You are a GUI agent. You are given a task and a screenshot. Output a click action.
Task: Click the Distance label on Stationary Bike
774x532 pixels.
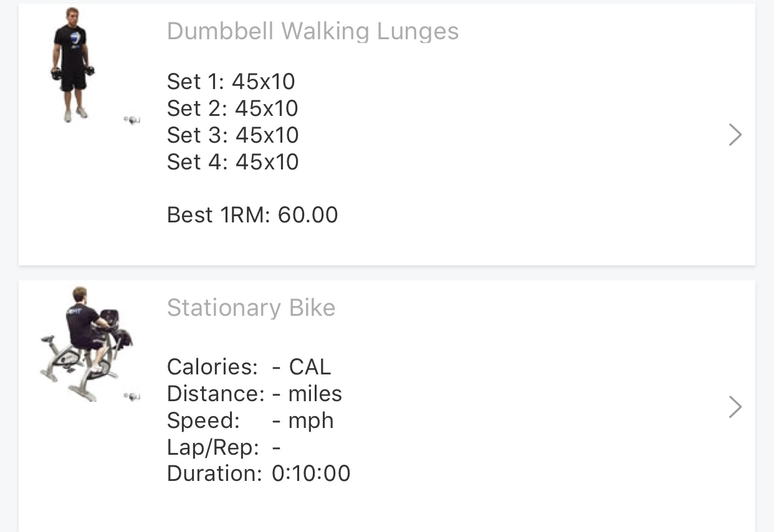(216, 394)
